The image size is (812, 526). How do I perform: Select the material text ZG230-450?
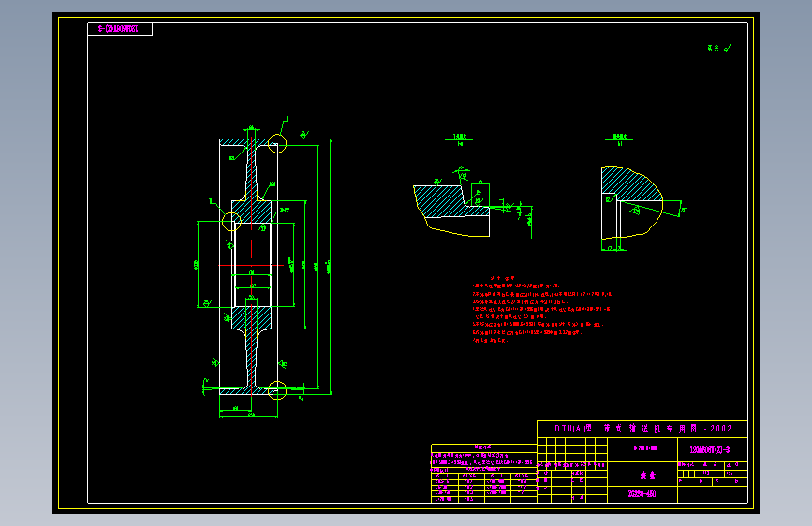click(642, 494)
